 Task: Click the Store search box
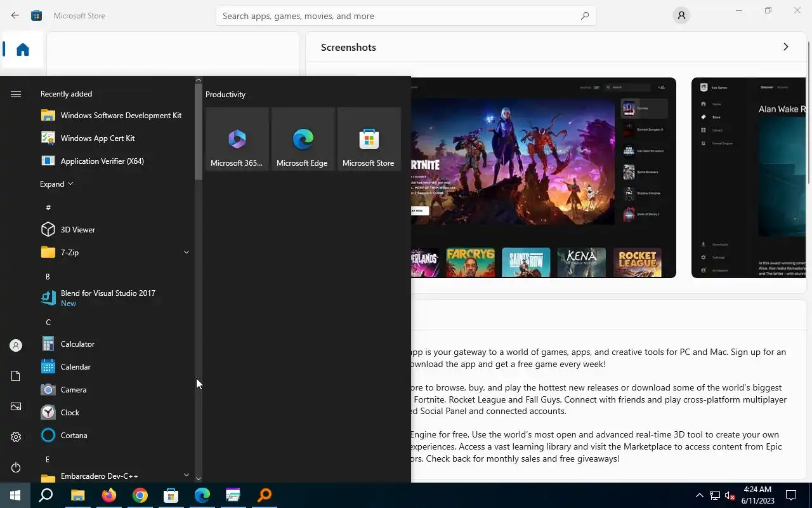[x=406, y=16]
